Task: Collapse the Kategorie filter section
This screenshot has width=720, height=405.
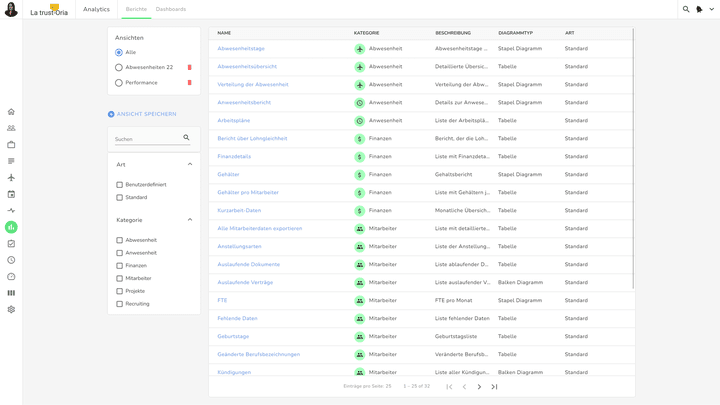Action: 190,220
